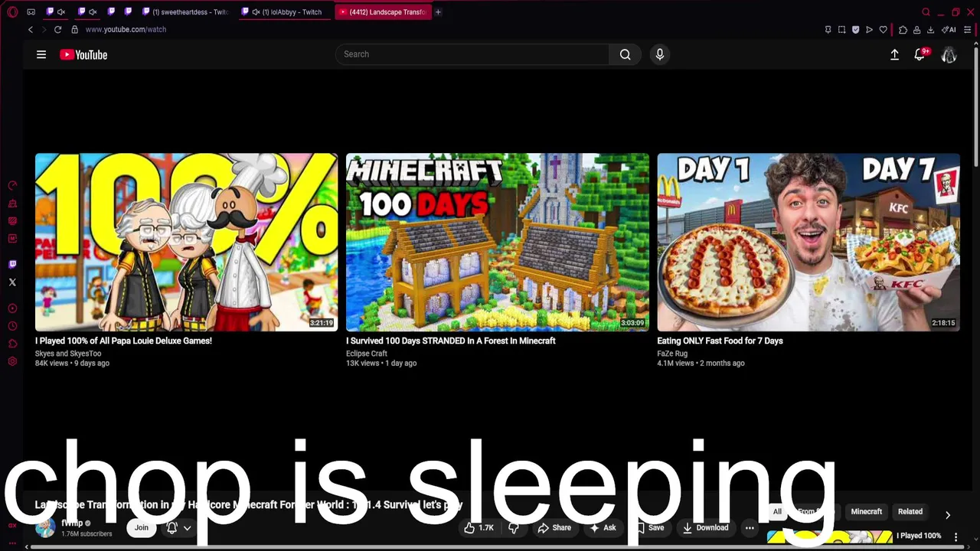Click the www.youtube.com/watch address bar

(x=126, y=29)
